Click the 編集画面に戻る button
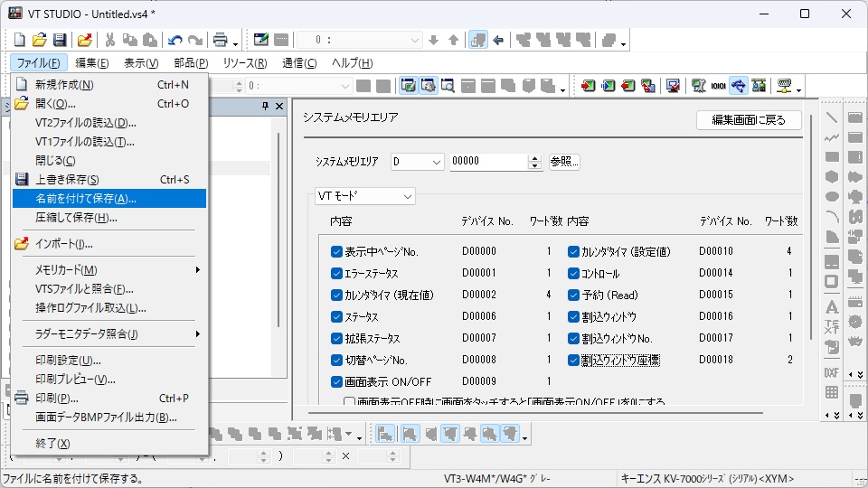Viewport: 868px width, 488px height. [x=749, y=120]
